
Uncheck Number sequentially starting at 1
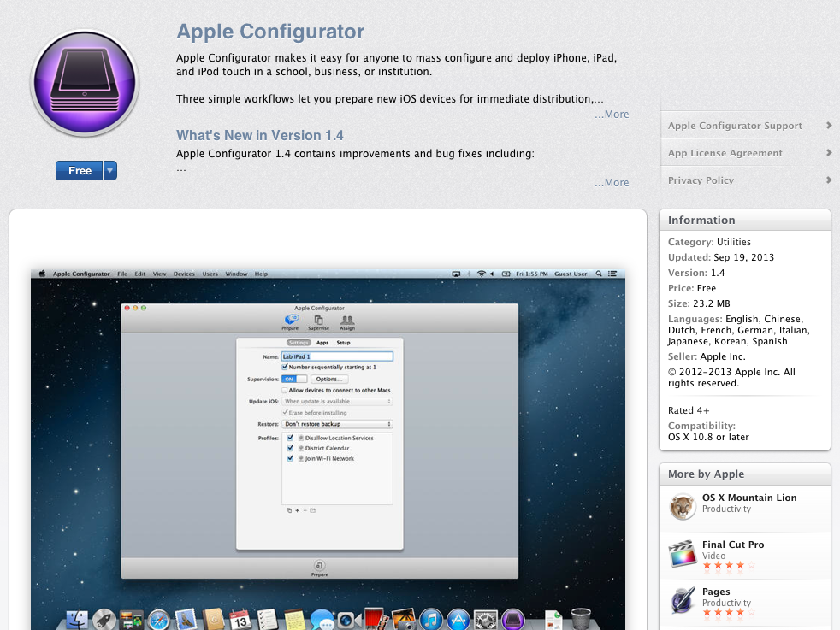coord(284,367)
